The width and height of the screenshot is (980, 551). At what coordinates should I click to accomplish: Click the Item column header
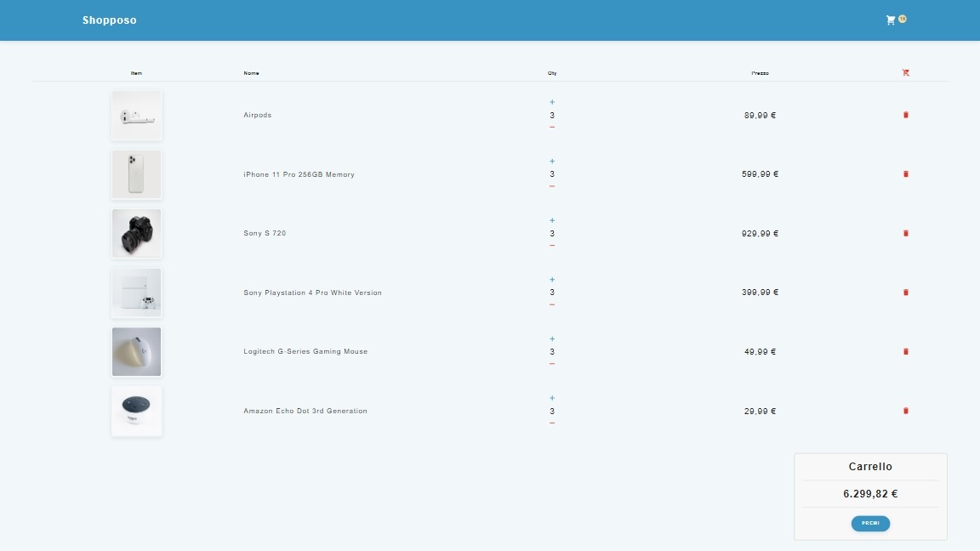[x=136, y=73]
